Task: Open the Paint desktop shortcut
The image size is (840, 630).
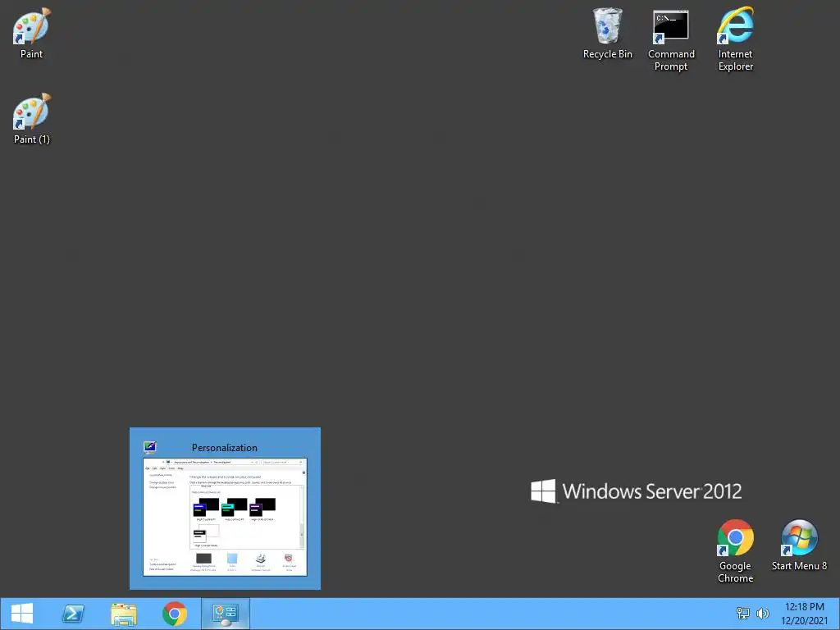Action: pyautogui.click(x=32, y=33)
